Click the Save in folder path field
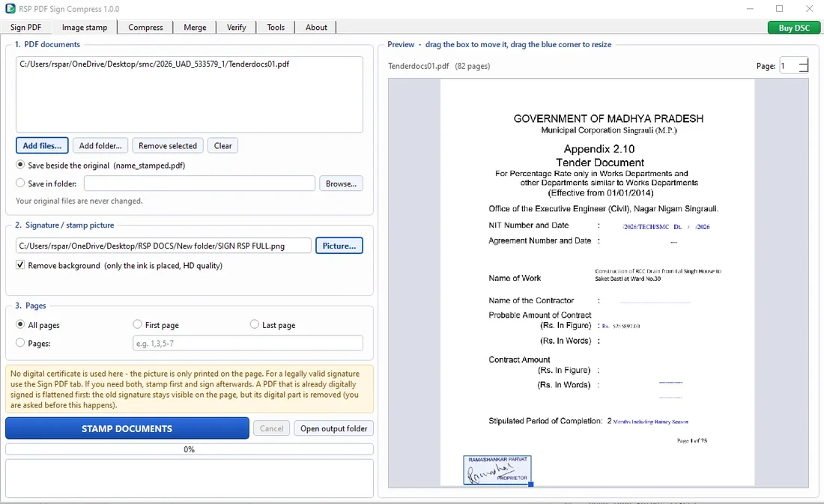 coord(199,183)
